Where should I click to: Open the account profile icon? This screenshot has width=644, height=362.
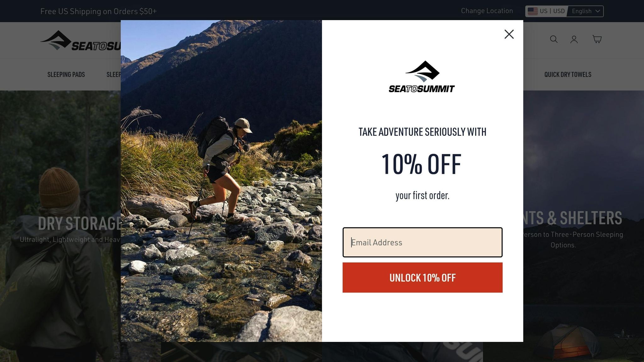574,39
